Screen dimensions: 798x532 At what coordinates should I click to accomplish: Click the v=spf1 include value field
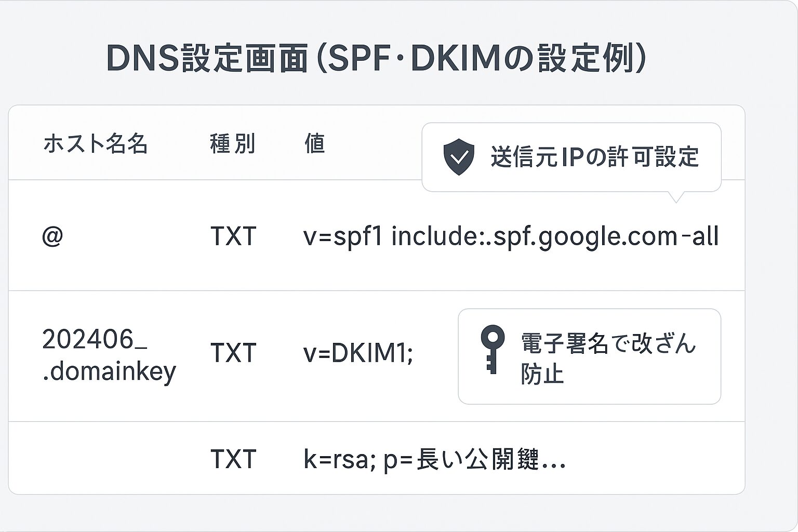511,236
